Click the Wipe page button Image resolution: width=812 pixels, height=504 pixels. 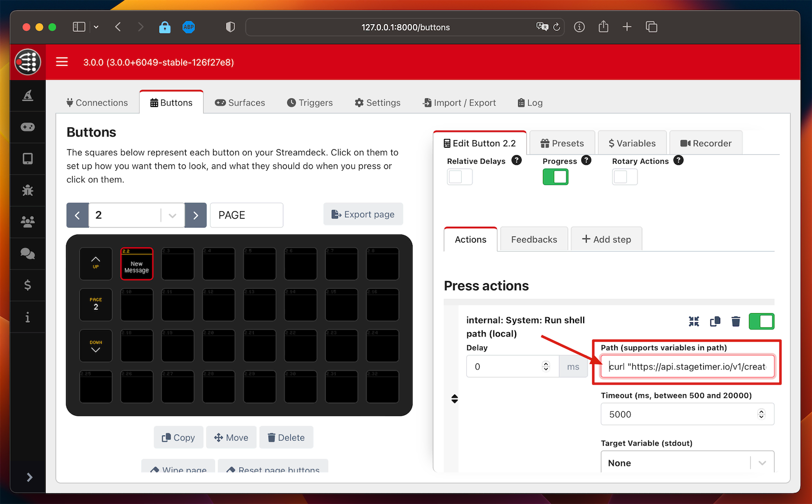[x=178, y=469]
